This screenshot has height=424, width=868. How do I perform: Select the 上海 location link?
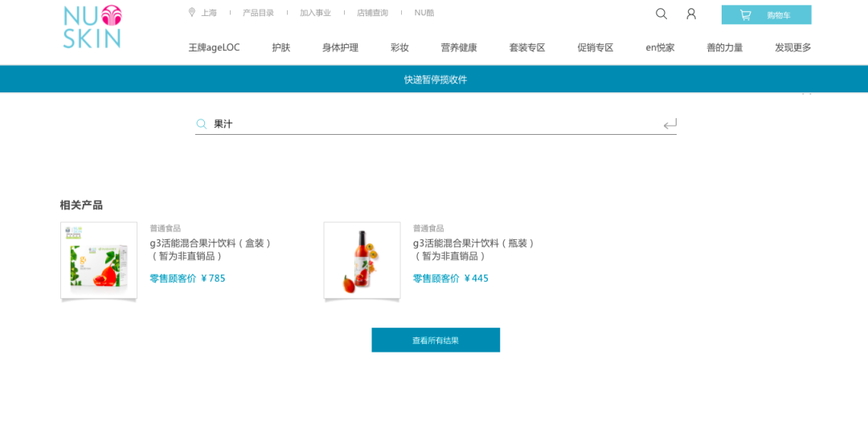tap(209, 13)
